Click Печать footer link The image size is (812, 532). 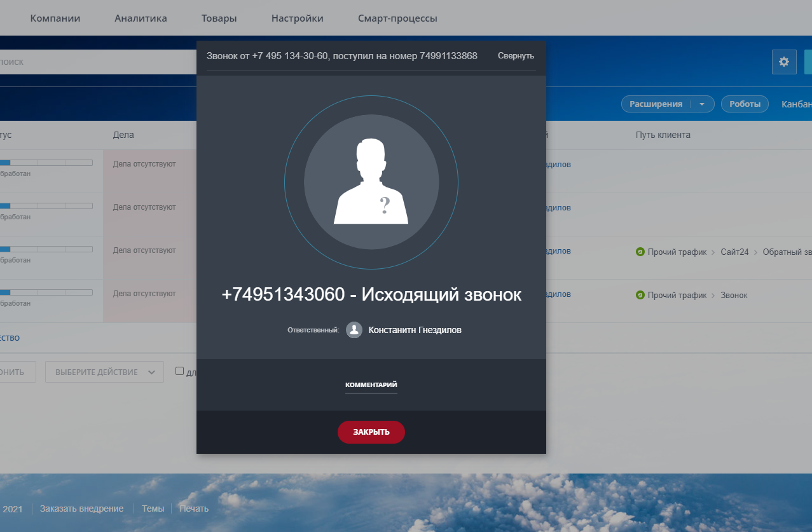pyautogui.click(x=194, y=508)
